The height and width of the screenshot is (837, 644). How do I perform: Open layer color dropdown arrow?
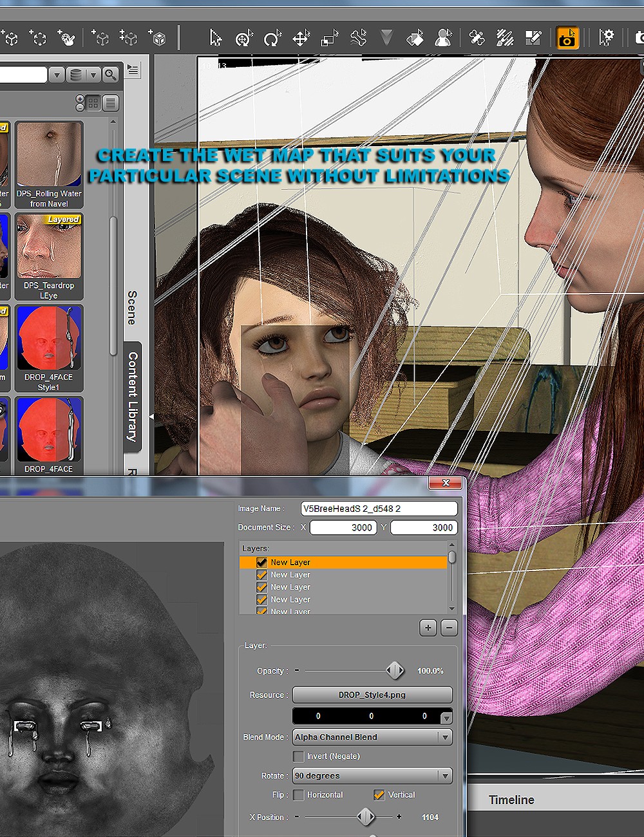[x=446, y=717]
